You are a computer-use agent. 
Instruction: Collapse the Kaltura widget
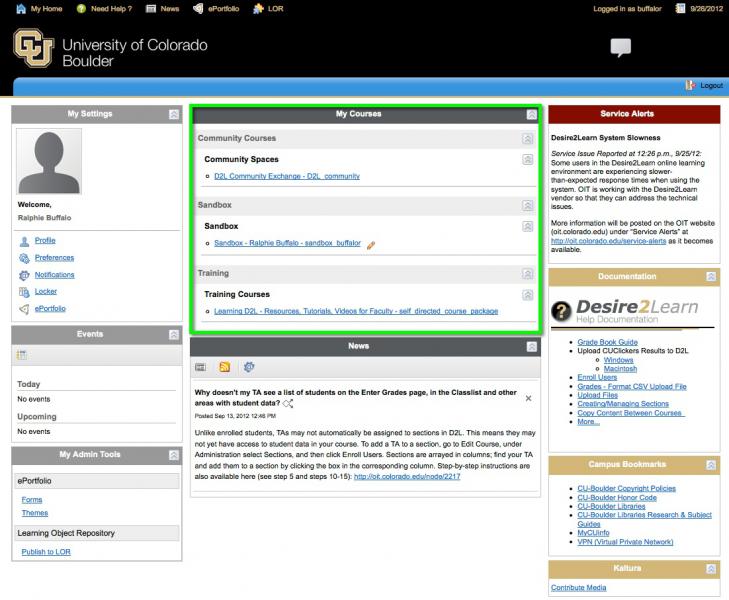click(711, 569)
